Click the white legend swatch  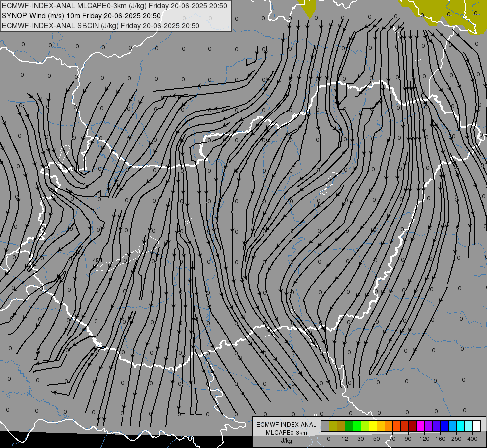[477, 426]
